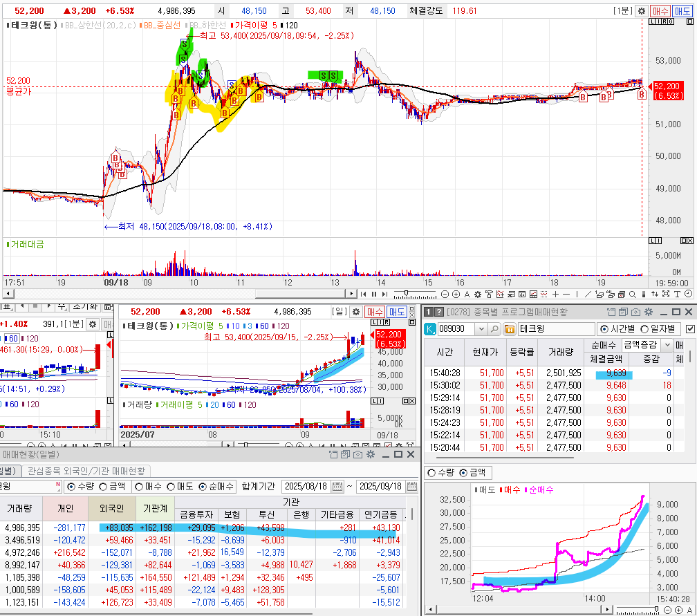Image resolution: width=697 pixels, height=616 pixels.
Task: Click start date field 2025/08/18
Action: point(306,487)
